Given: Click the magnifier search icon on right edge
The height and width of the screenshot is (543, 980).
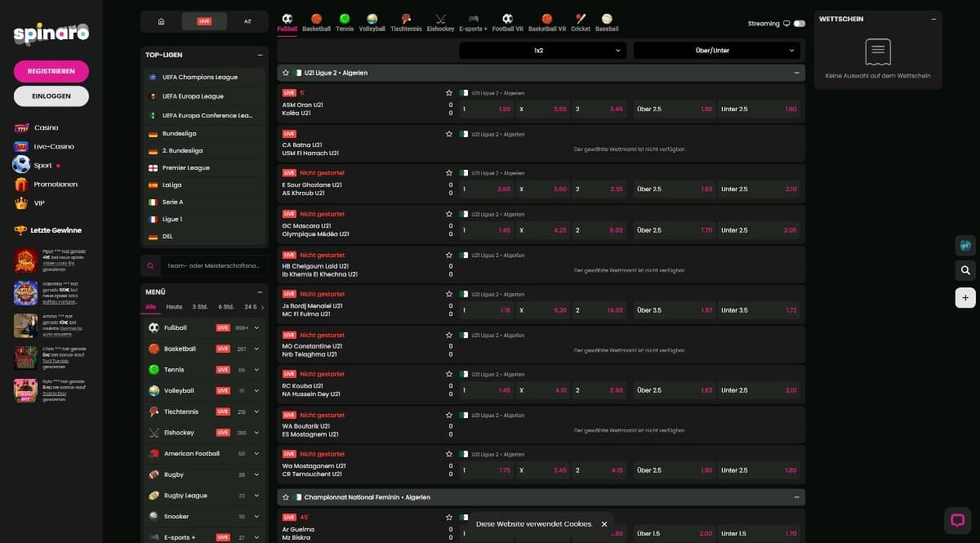Looking at the screenshot, I should (x=965, y=270).
